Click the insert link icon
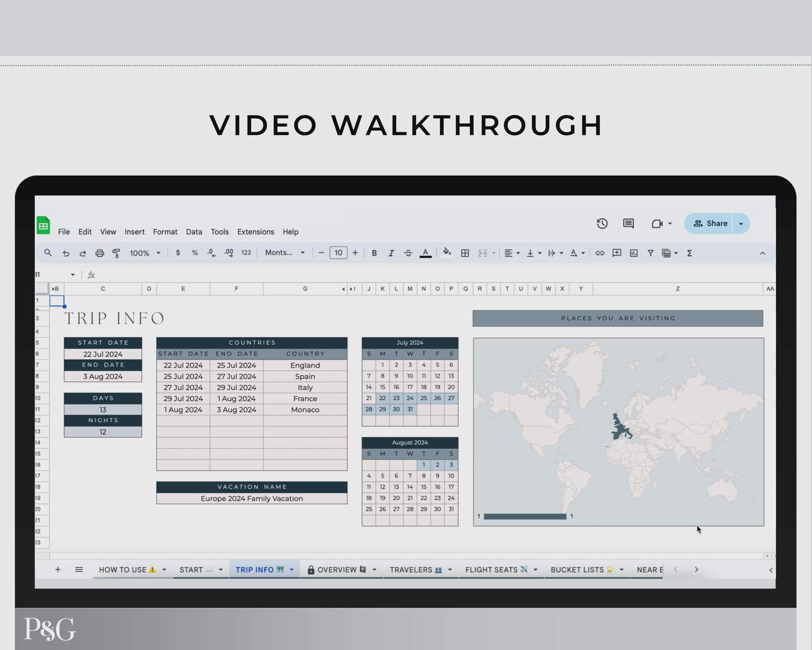This screenshot has height=650, width=812. click(600, 253)
